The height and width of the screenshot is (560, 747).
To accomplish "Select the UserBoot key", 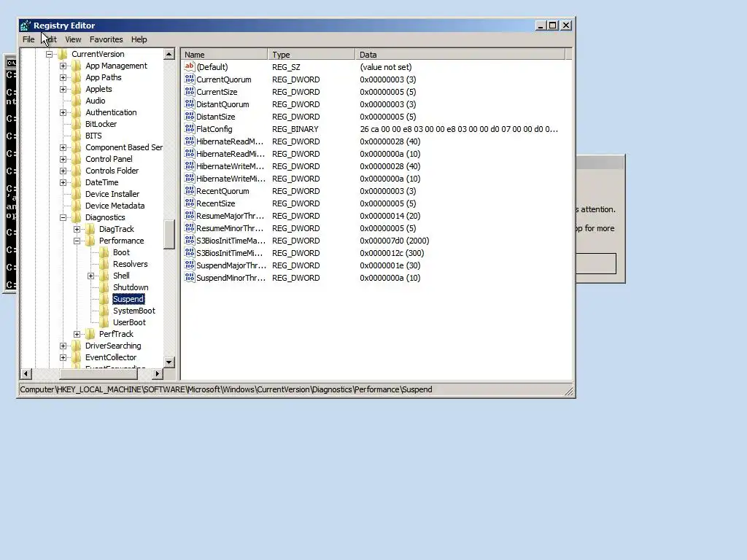I will pos(129,322).
